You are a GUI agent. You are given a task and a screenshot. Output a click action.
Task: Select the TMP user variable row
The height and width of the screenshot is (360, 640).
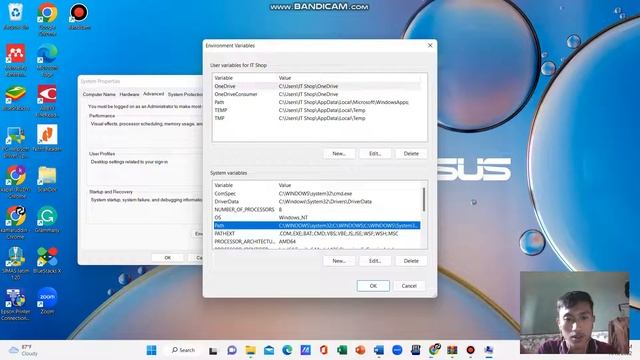click(317, 118)
